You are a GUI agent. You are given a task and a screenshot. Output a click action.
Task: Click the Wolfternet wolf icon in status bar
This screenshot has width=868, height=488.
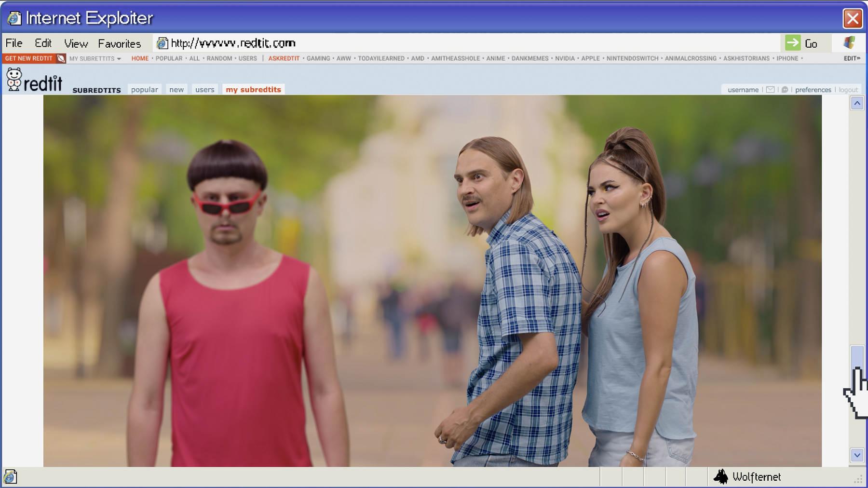[721, 476]
